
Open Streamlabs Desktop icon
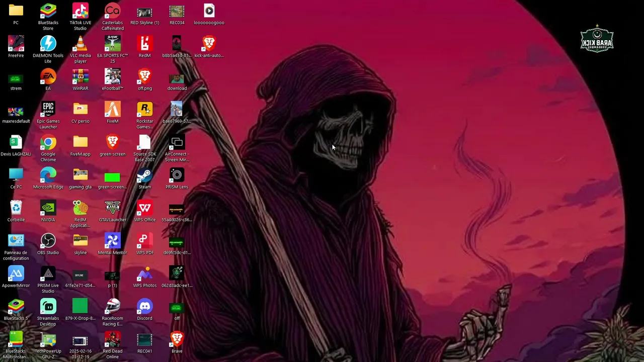[48, 307]
